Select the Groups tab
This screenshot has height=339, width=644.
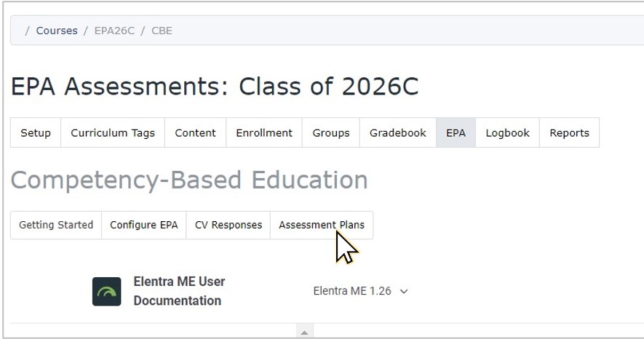331,132
